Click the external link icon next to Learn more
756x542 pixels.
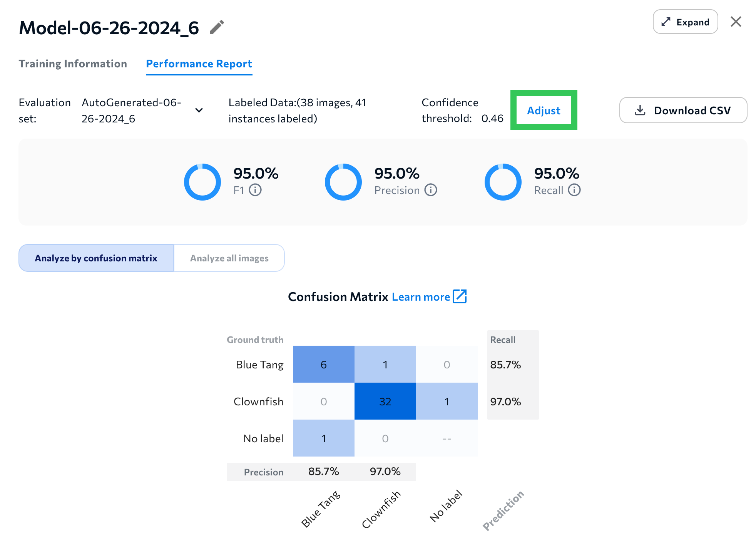coord(460,296)
